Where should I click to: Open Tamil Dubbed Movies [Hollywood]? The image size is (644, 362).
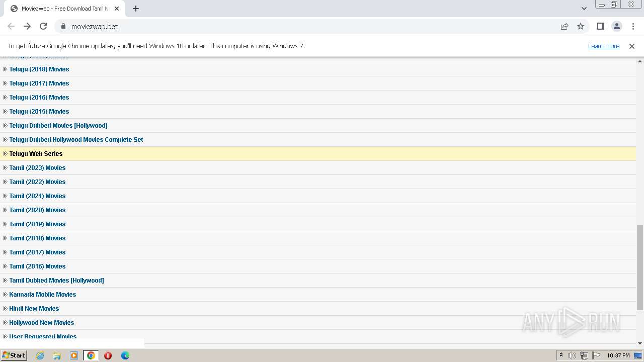(x=56, y=281)
